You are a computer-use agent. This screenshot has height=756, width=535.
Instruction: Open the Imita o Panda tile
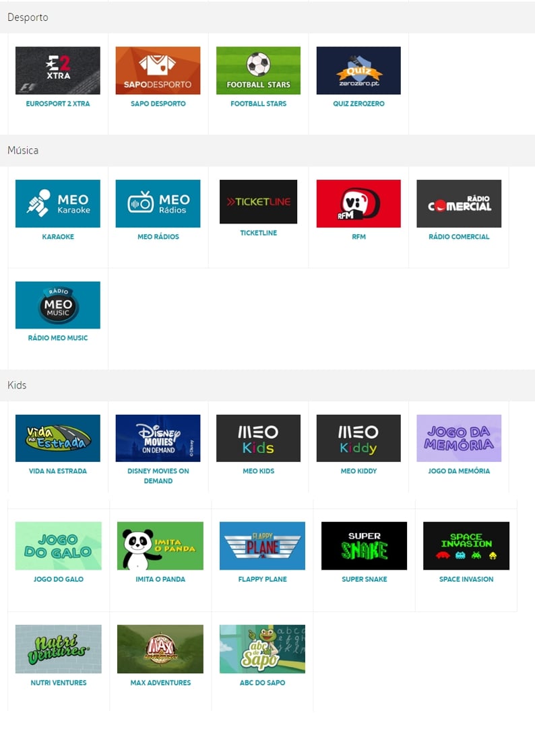coord(160,546)
